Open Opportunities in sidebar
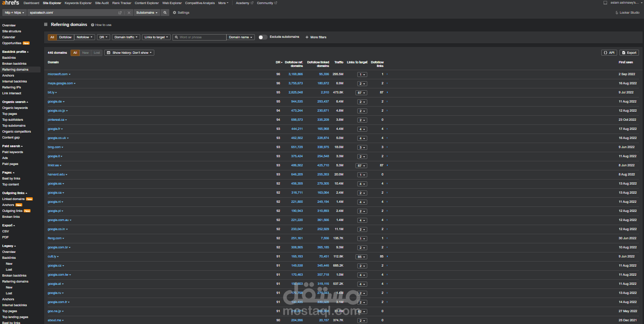 pyautogui.click(x=12, y=43)
